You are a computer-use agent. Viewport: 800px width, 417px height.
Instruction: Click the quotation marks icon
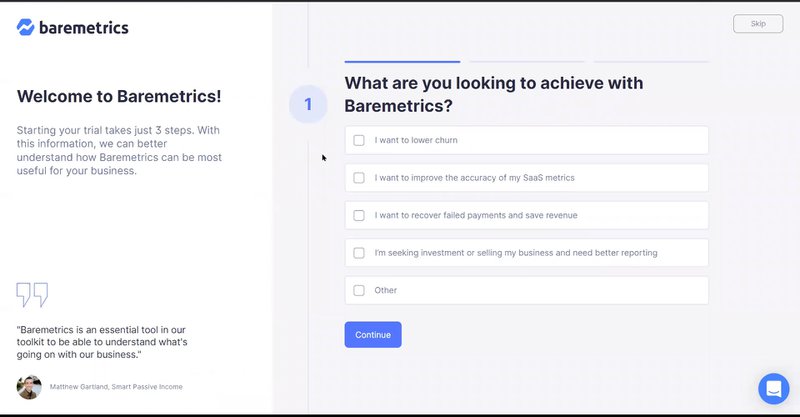click(x=32, y=294)
